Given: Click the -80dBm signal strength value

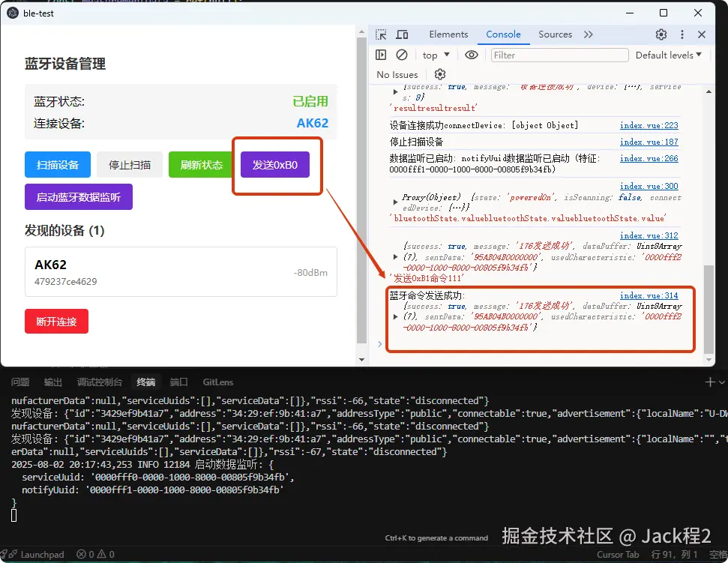Looking at the screenshot, I should pos(310,272).
